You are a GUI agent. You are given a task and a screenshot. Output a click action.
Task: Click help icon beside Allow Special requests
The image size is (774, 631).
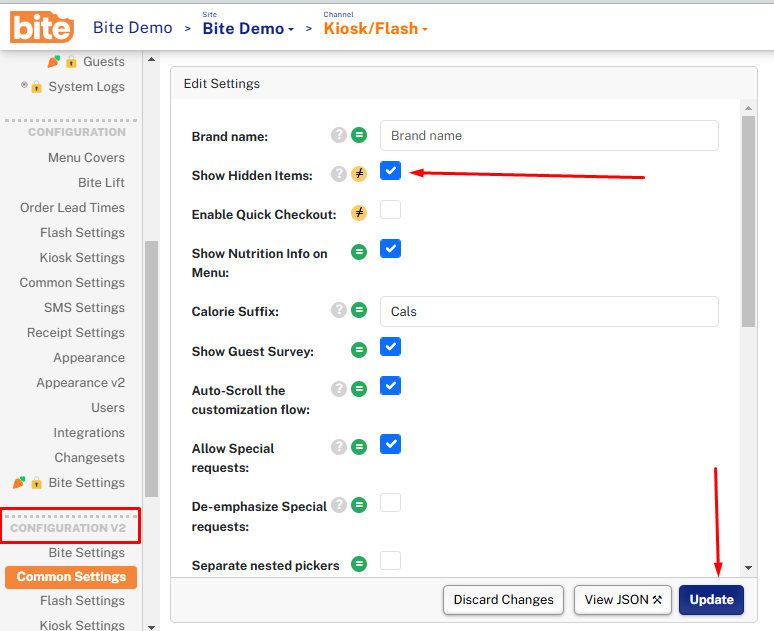(339, 447)
